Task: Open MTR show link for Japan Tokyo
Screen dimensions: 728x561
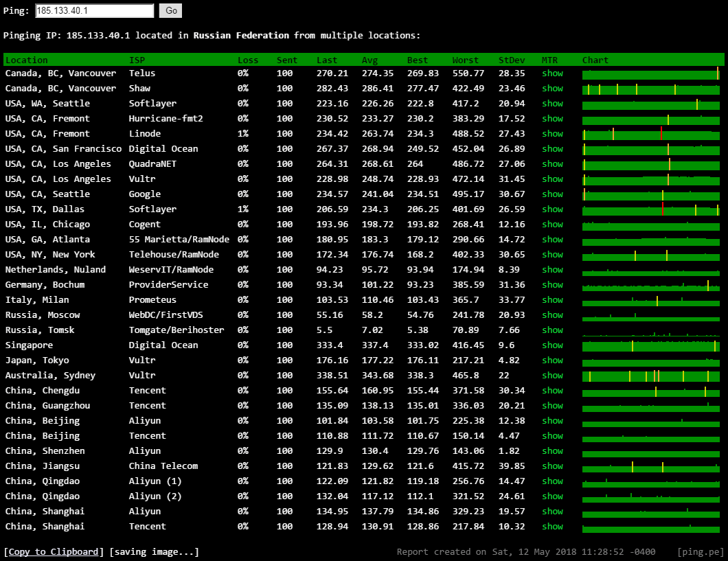Action: (x=552, y=360)
